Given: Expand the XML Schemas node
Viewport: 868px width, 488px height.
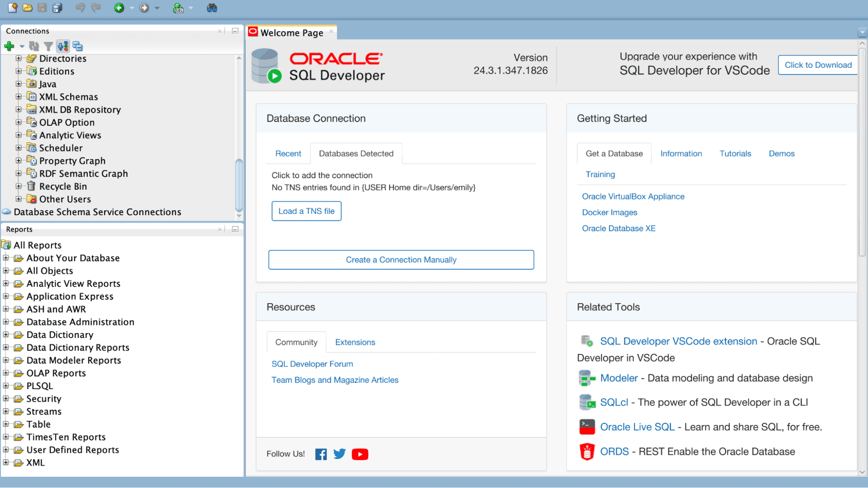Looking at the screenshot, I should [19, 97].
